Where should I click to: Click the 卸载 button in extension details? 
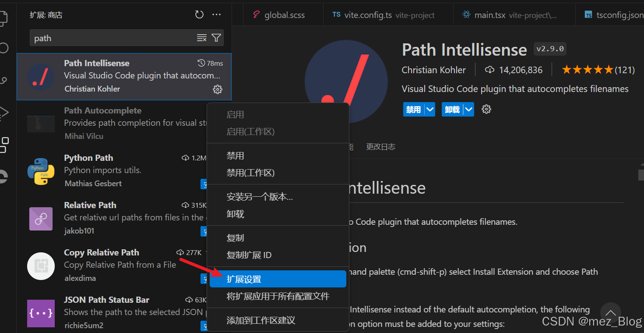point(452,110)
